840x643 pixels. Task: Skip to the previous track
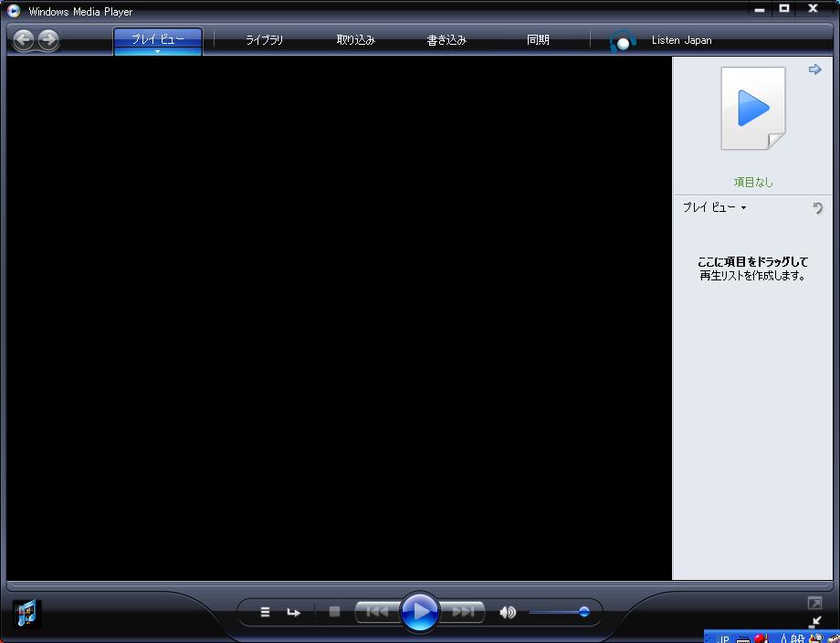378,611
